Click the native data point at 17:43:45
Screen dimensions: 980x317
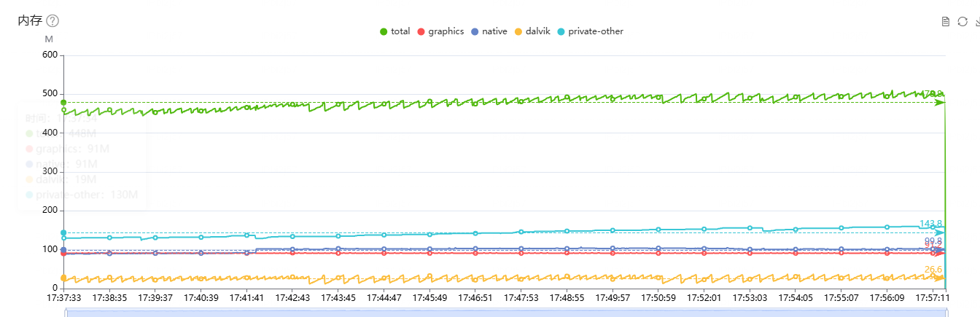[338, 249]
